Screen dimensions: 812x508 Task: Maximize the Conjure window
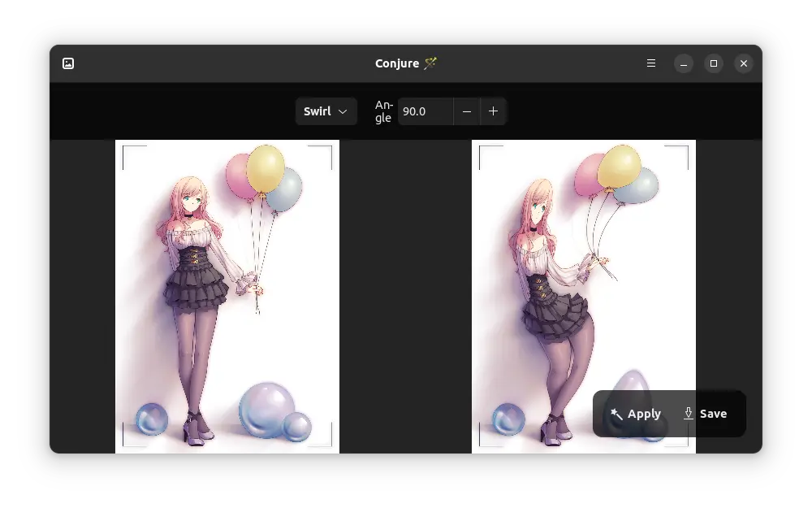pos(713,63)
